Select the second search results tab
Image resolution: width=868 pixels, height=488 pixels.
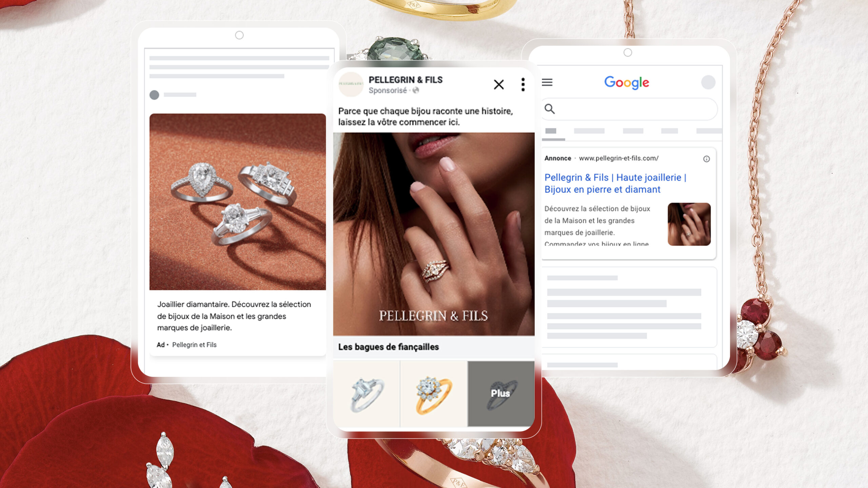[x=589, y=131]
